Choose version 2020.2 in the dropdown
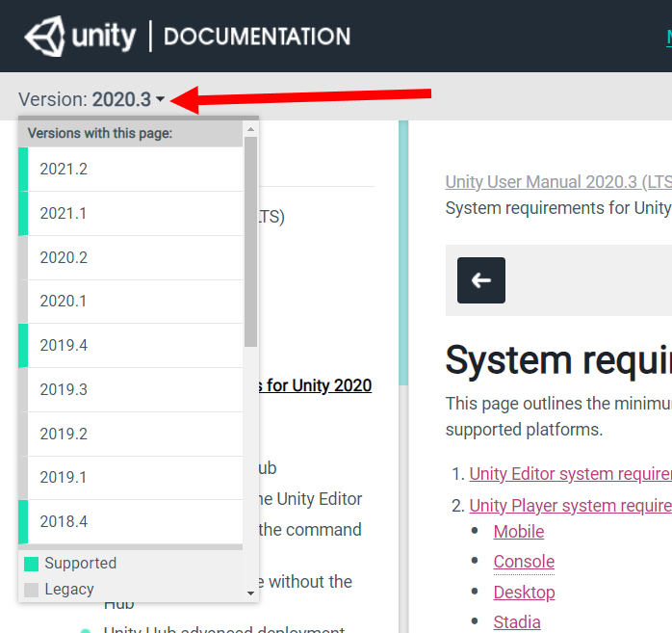Viewport: 672px width, 633px height. tap(130, 257)
